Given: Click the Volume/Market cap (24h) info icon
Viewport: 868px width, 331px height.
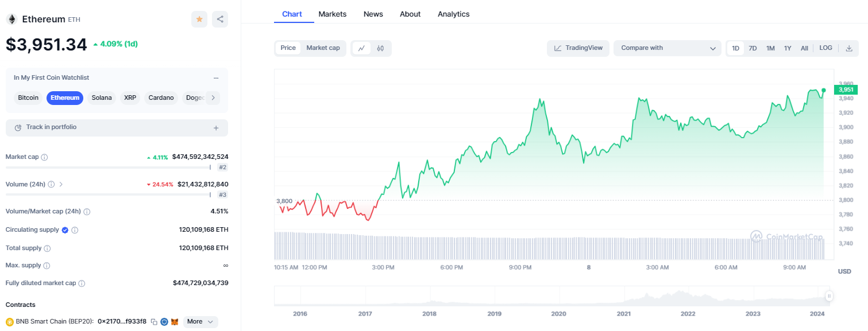Looking at the screenshot, I should pyautogui.click(x=87, y=212).
